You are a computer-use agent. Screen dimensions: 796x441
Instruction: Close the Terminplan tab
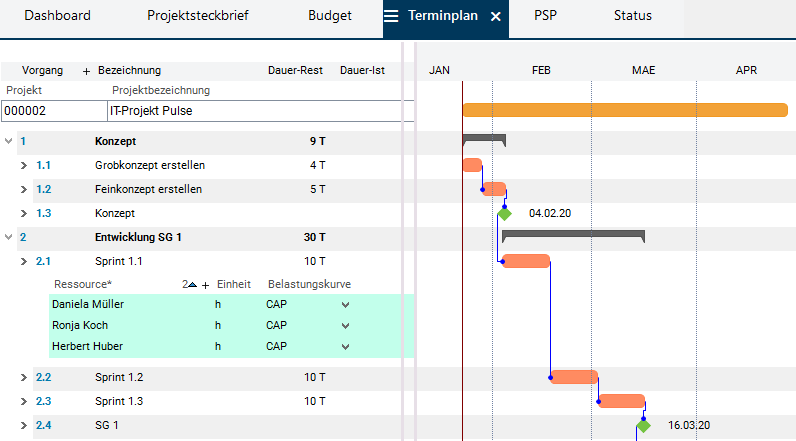[495, 17]
